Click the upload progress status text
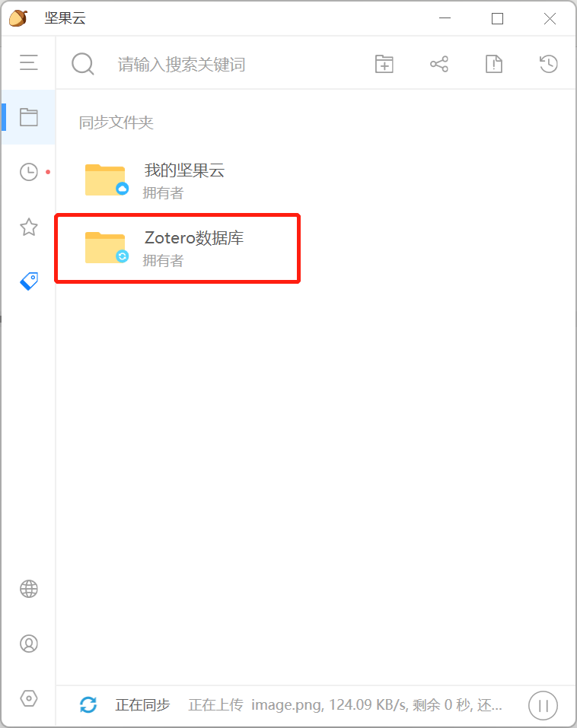This screenshot has width=577, height=728. [x=345, y=705]
